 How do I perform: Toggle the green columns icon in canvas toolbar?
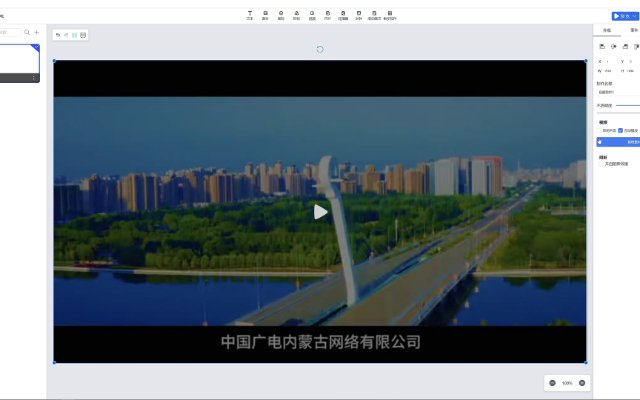pyautogui.click(x=74, y=35)
